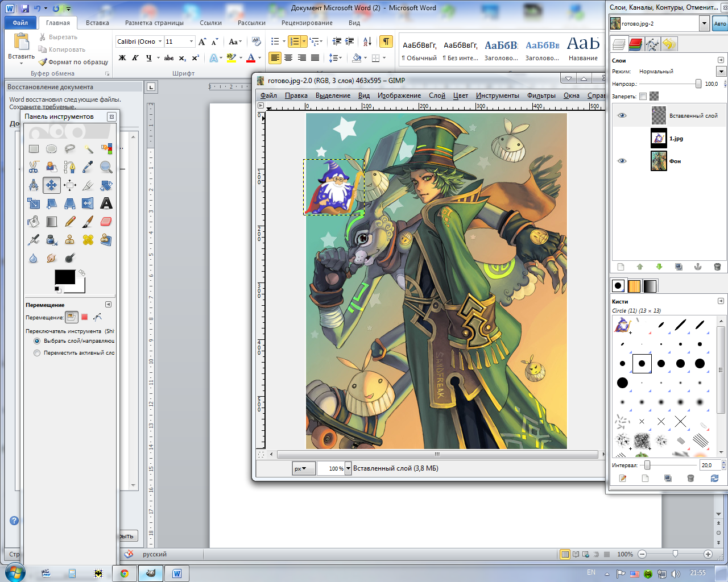
Task: Open Chrome from the Windows taskbar
Action: (x=125, y=573)
